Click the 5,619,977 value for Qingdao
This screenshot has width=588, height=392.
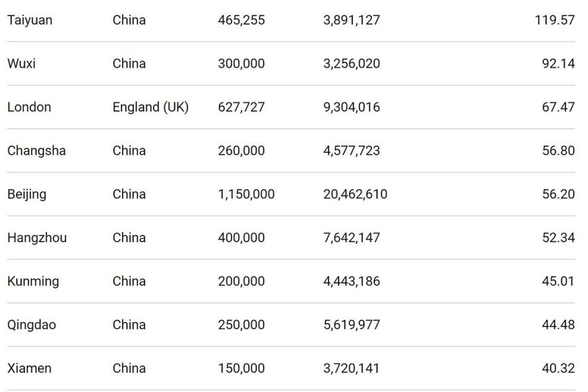click(351, 324)
